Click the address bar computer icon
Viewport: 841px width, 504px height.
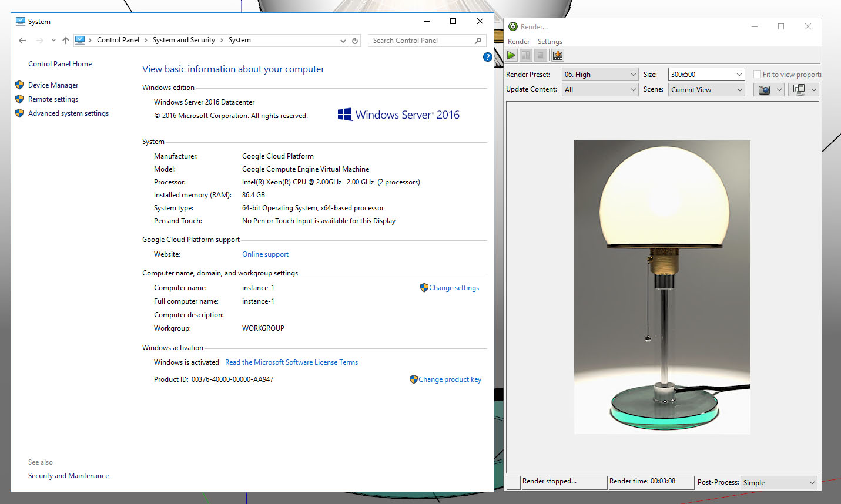coord(80,40)
